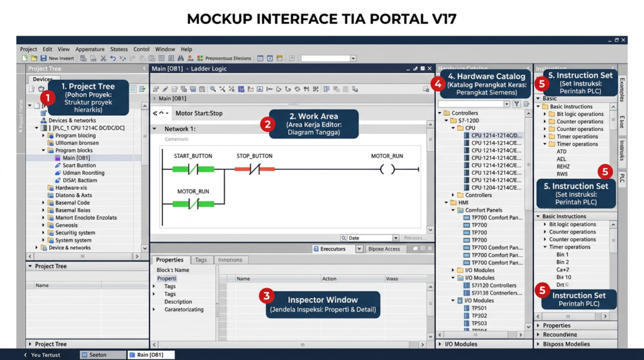Expand the Properties section in Instructions panel
The width and height of the screenshot is (644, 360).
click(x=538, y=325)
